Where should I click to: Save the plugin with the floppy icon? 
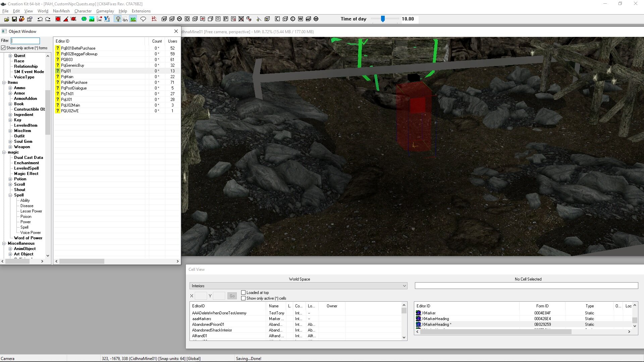pyautogui.click(x=14, y=19)
